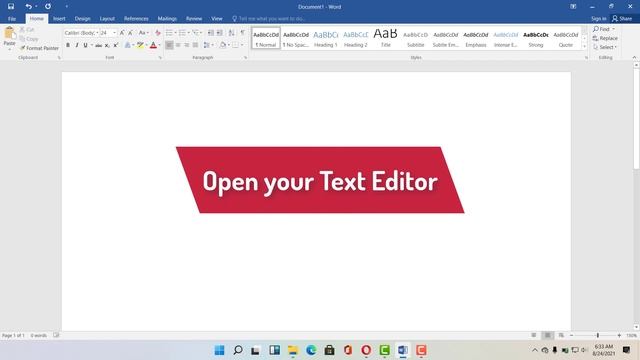Click Find in Editing group
Image resolution: width=640 pixels, height=360 pixels.
(x=604, y=29)
